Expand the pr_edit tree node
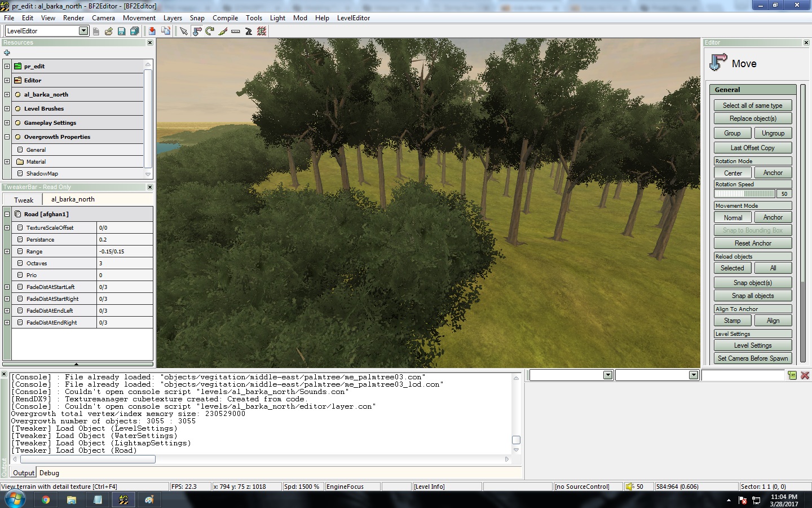Screen dimensions: 812x508 coord(7,66)
